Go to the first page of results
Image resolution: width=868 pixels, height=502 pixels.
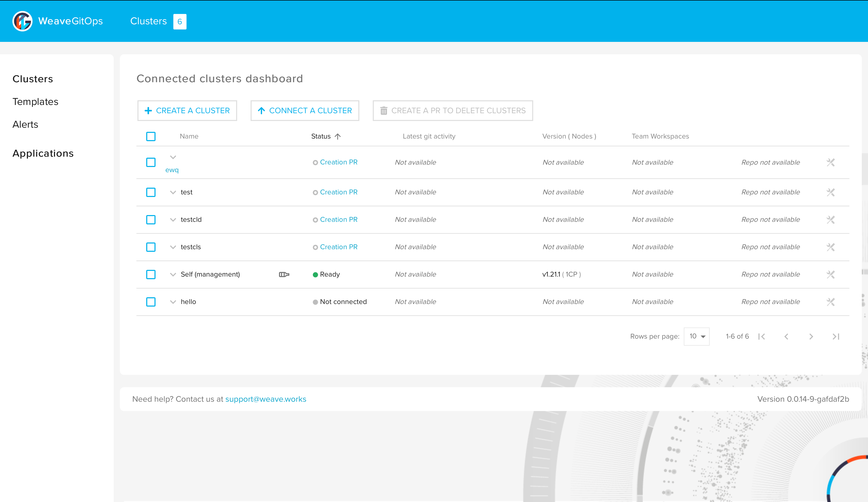coord(762,337)
